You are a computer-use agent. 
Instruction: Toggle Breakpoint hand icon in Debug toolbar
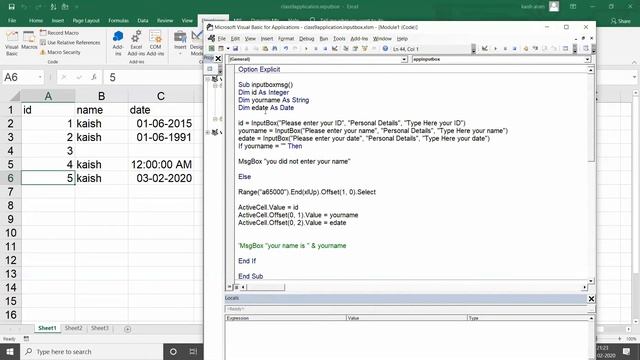pyautogui.click(x=526, y=49)
